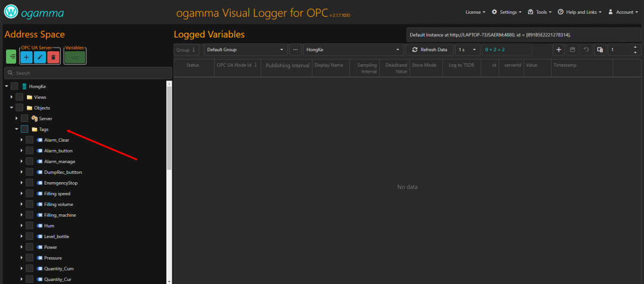Check the Tags folder checkbox
Screen dimensions: 644x284
click(24, 129)
